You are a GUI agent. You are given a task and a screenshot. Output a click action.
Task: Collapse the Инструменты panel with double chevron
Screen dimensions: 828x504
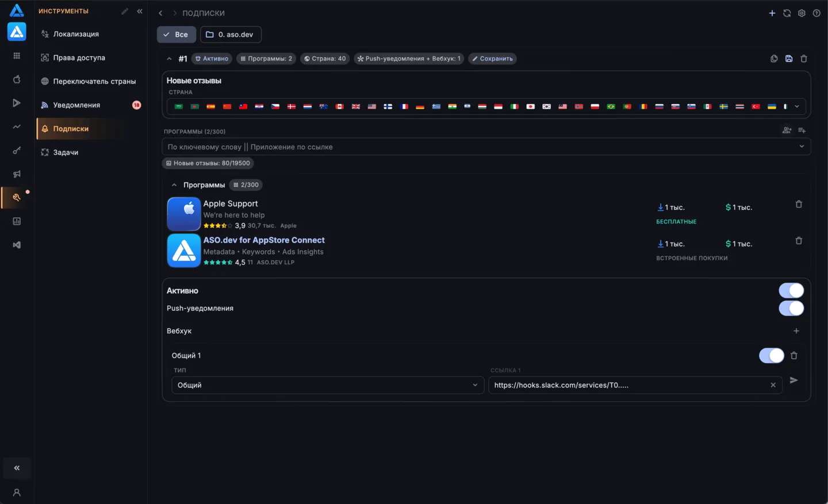click(x=140, y=11)
